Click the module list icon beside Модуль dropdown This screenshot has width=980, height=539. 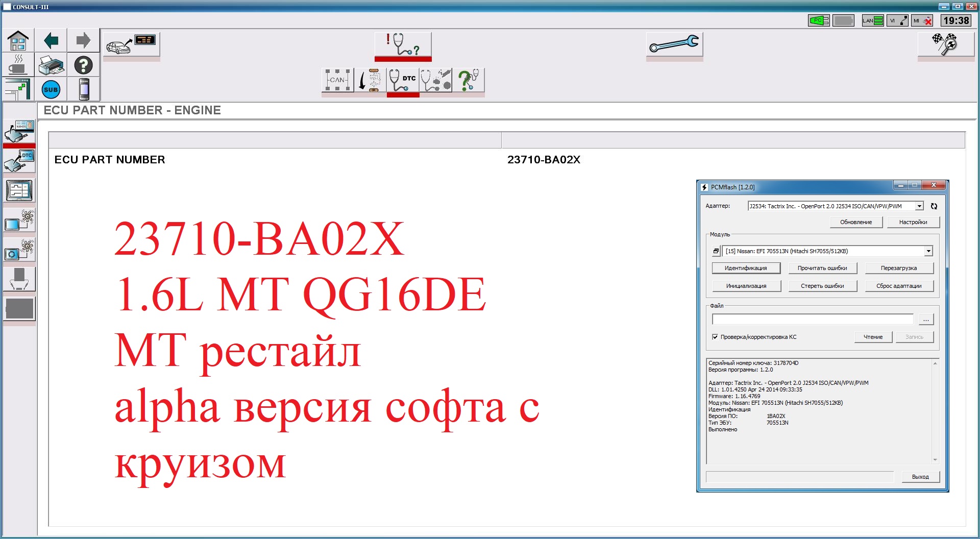click(x=716, y=251)
